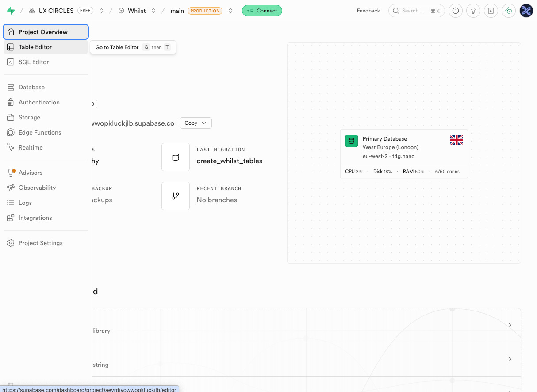Image resolution: width=537 pixels, height=392 pixels.
Task: Click the Integrations blocks icon
Action: pyautogui.click(x=11, y=218)
